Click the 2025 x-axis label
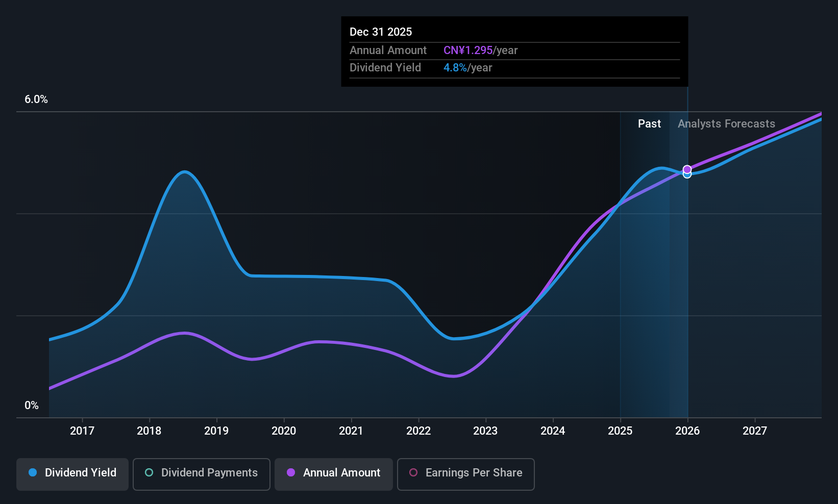The height and width of the screenshot is (504, 838). (x=620, y=431)
